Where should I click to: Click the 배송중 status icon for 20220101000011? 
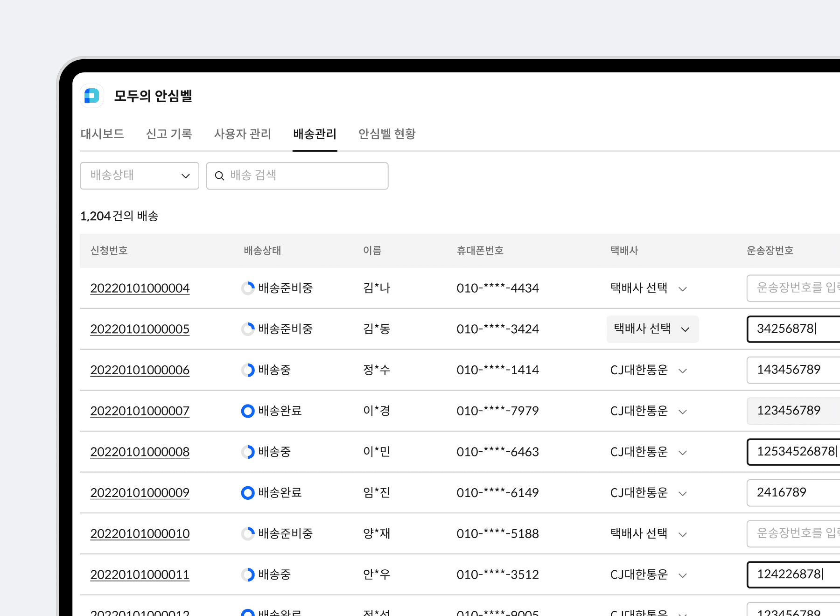(x=247, y=574)
